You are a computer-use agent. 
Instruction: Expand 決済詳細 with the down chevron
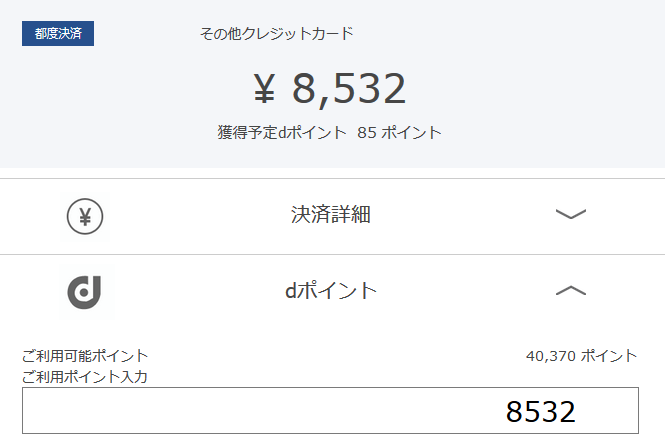[x=571, y=214]
